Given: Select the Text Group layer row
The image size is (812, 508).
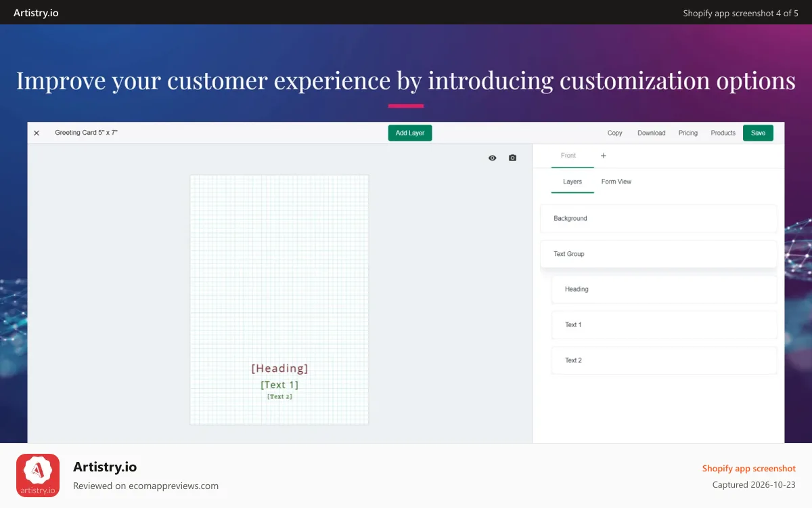Looking at the screenshot, I should 658,254.
